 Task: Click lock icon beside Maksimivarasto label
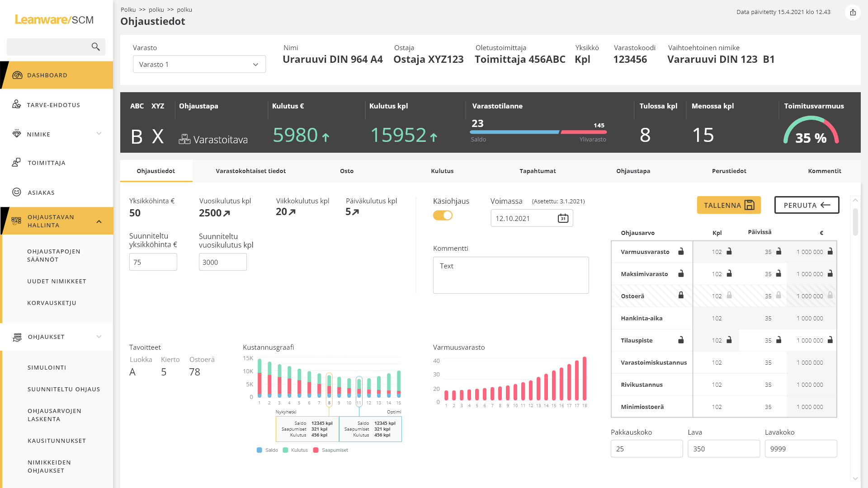click(x=681, y=273)
